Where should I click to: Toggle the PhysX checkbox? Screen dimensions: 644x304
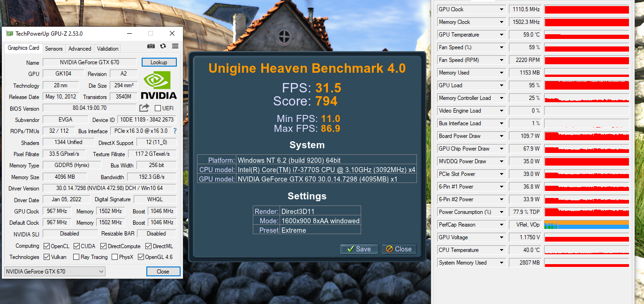[114, 257]
